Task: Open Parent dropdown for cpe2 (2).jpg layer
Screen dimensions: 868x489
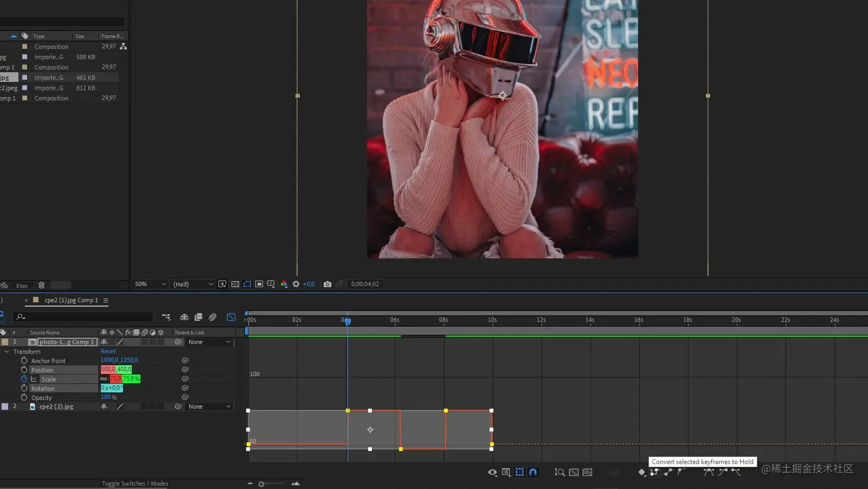Action: click(210, 406)
